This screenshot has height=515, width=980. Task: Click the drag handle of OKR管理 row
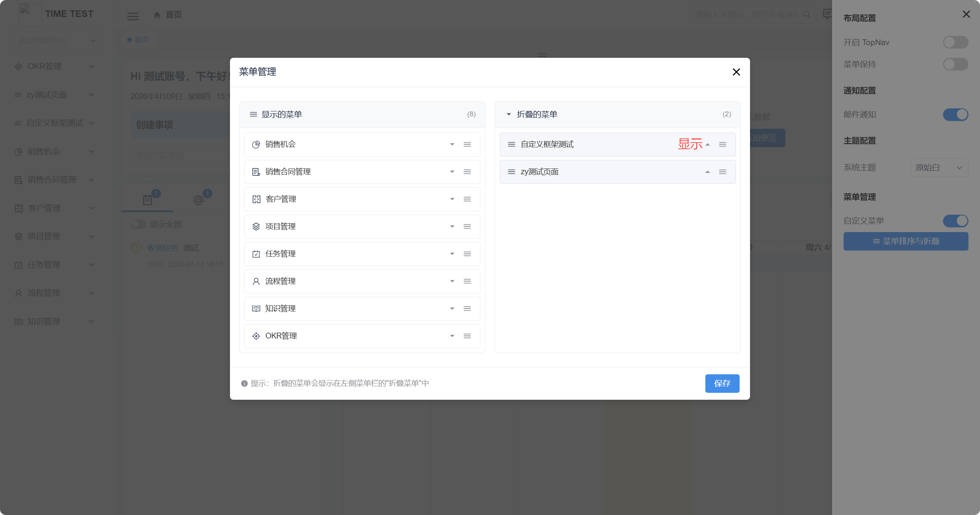467,336
